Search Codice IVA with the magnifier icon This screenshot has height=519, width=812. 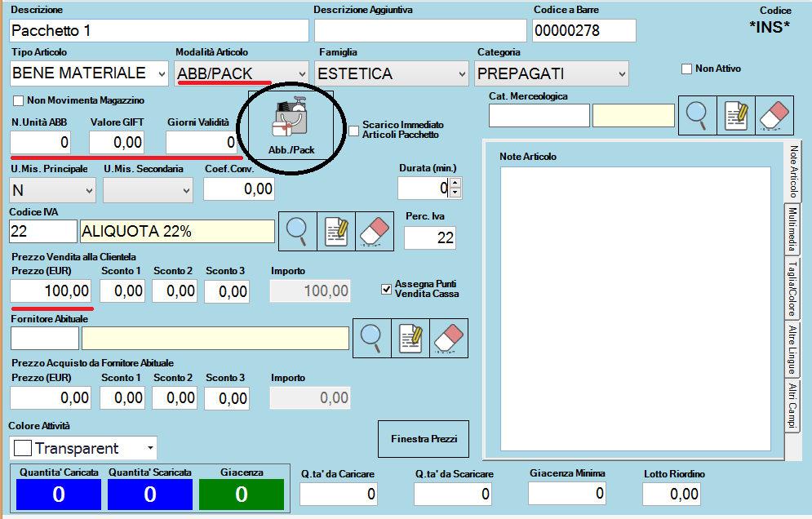click(x=297, y=231)
